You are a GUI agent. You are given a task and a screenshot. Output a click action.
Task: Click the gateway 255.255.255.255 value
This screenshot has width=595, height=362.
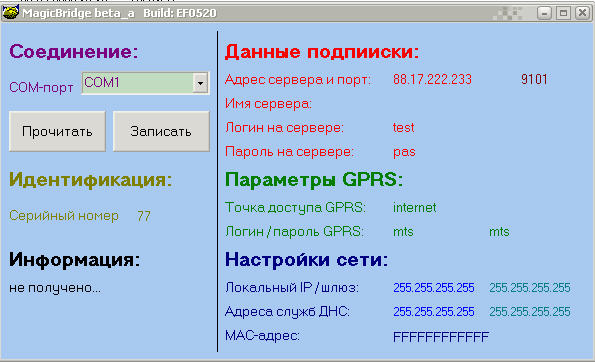pos(530,288)
